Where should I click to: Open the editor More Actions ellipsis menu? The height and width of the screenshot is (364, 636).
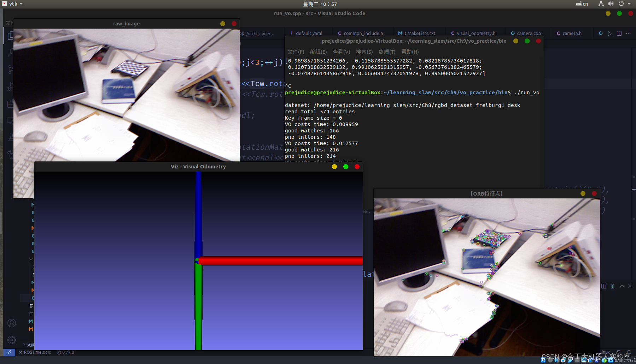[x=628, y=33]
